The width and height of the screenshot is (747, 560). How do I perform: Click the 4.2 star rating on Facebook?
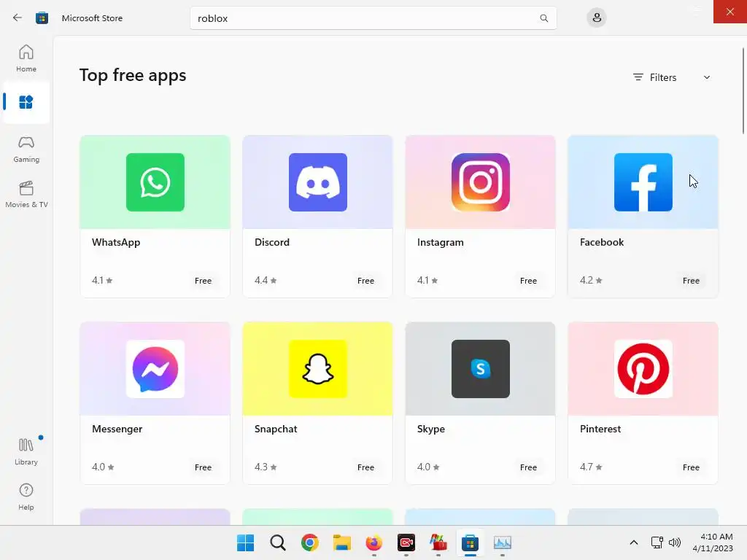point(591,280)
